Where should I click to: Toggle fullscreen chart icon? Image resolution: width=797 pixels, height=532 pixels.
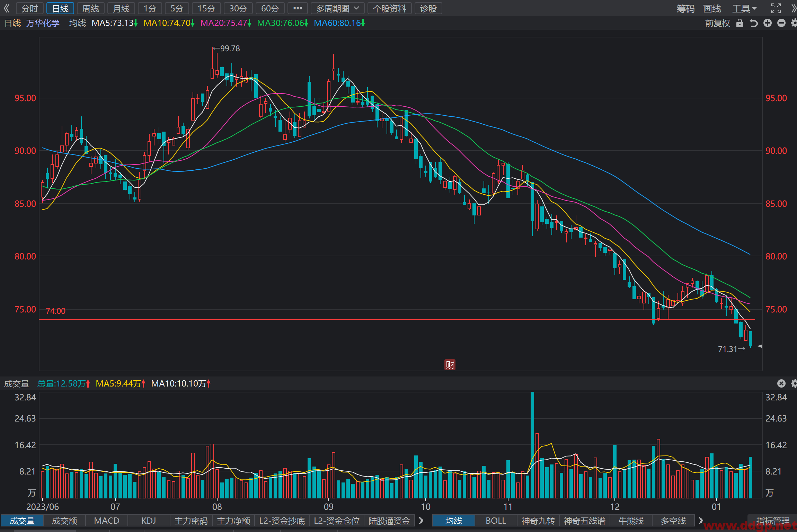776,8
